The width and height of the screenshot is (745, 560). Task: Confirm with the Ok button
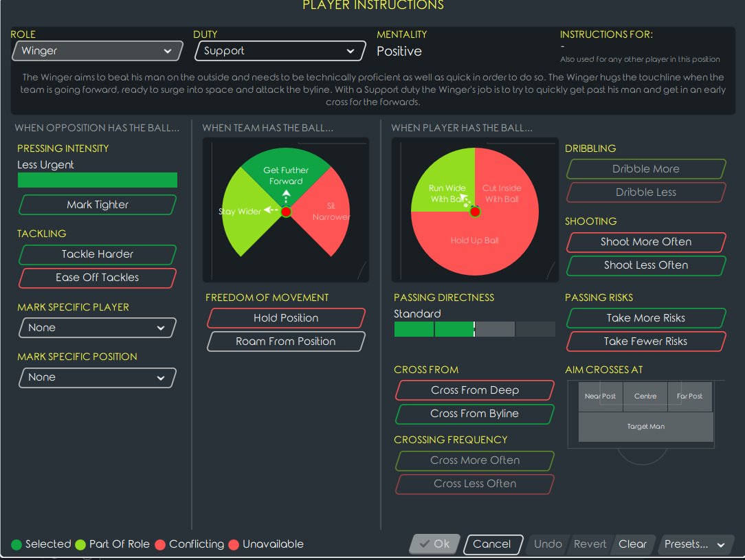pyautogui.click(x=435, y=544)
